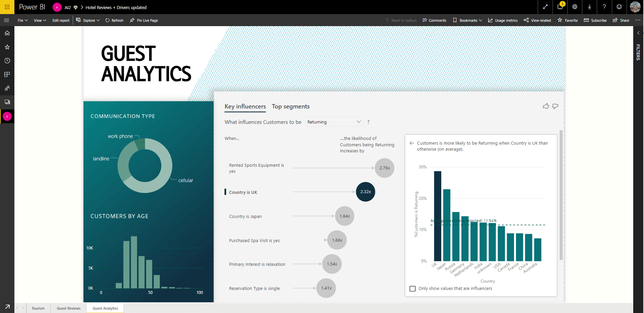Screen dimensions: 644x313
Task: Open the Returning dropdown selector
Action: pos(334,122)
